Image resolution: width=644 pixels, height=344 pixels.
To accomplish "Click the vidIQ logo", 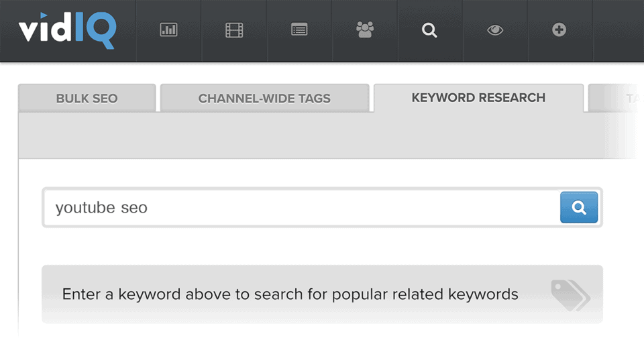I will [x=67, y=30].
